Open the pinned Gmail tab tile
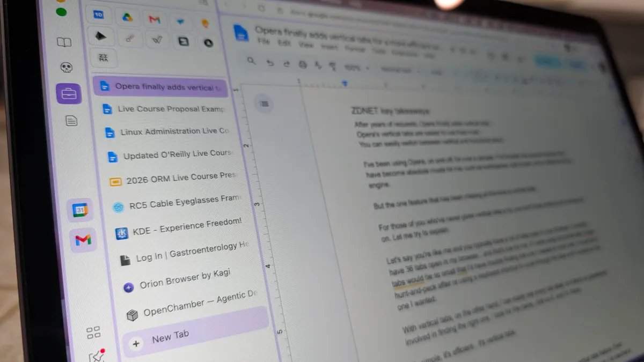The width and height of the screenshot is (644, 362). pyautogui.click(x=155, y=19)
